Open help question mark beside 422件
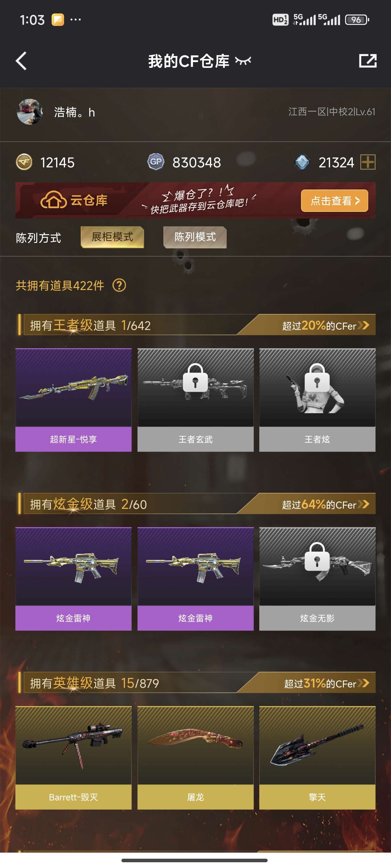The width and height of the screenshot is (391, 868). pyautogui.click(x=119, y=285)
